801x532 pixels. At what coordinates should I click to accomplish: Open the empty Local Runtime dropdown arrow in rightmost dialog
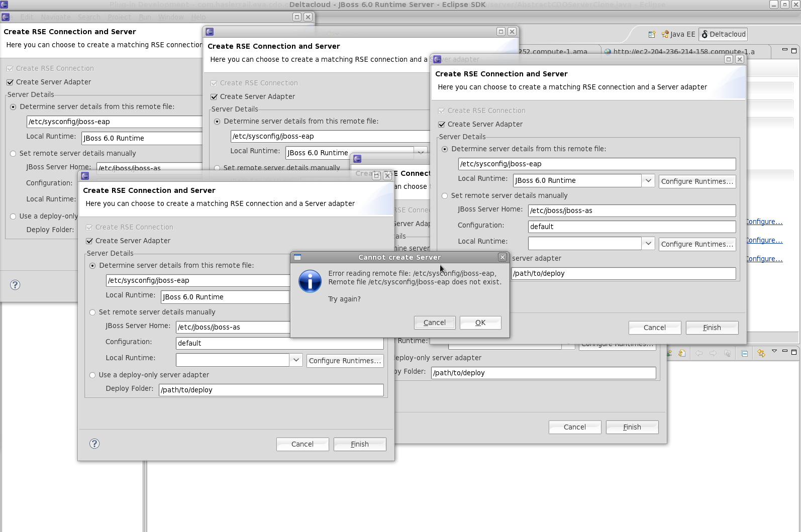[648, 243]
